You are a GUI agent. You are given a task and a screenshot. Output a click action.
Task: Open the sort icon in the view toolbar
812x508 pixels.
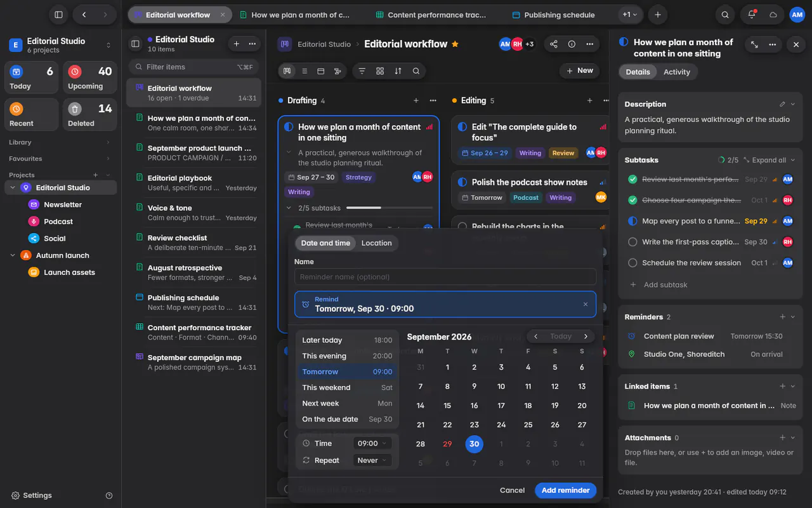tap(398, 71)
